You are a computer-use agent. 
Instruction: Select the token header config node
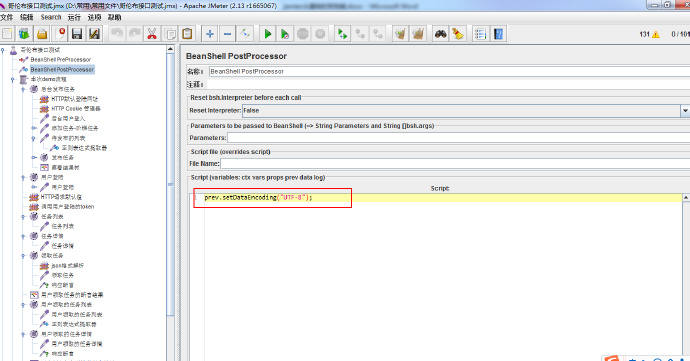tap(67, 207)
